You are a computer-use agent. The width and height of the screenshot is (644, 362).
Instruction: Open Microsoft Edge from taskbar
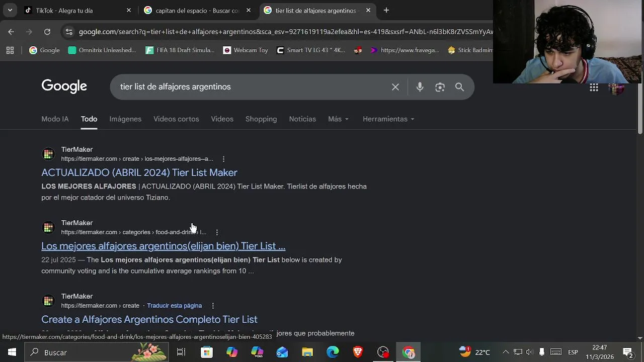(333, 352)
